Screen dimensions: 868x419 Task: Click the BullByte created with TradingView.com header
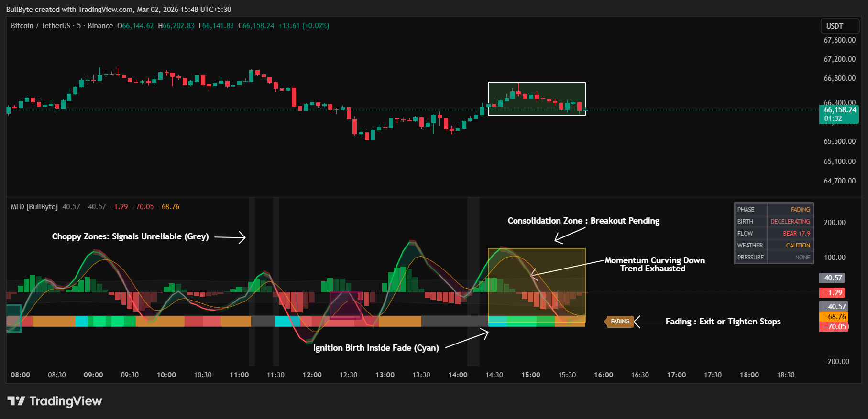click(119, 10)
